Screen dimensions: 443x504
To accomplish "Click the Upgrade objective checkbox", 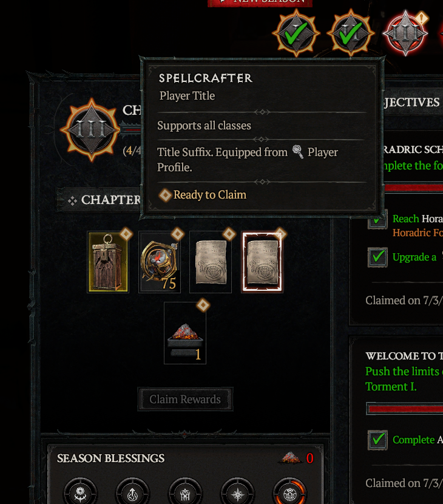I will pos(378,257).
